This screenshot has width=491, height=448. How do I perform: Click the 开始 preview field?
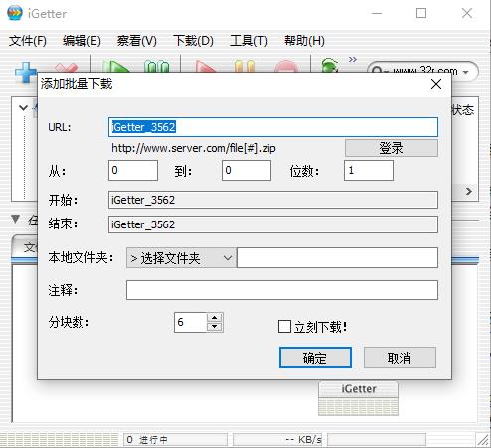(x=273, y=200)
